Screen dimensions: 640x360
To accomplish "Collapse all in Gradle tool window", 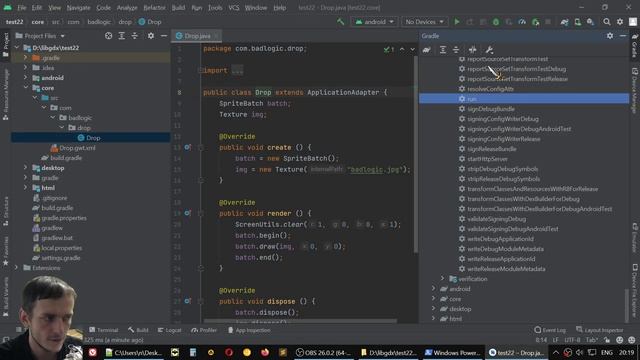I will (x=456, y=50).
